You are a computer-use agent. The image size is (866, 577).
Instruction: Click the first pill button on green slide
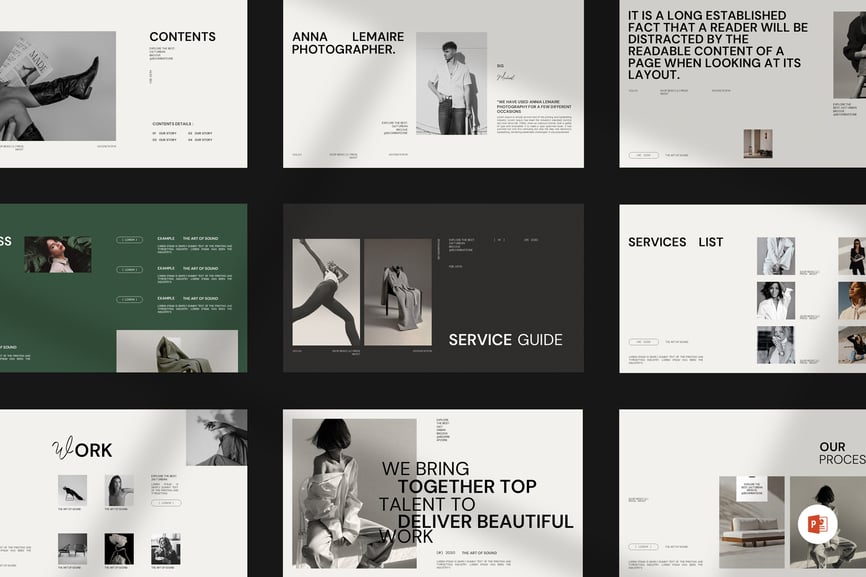click(129, 240)
